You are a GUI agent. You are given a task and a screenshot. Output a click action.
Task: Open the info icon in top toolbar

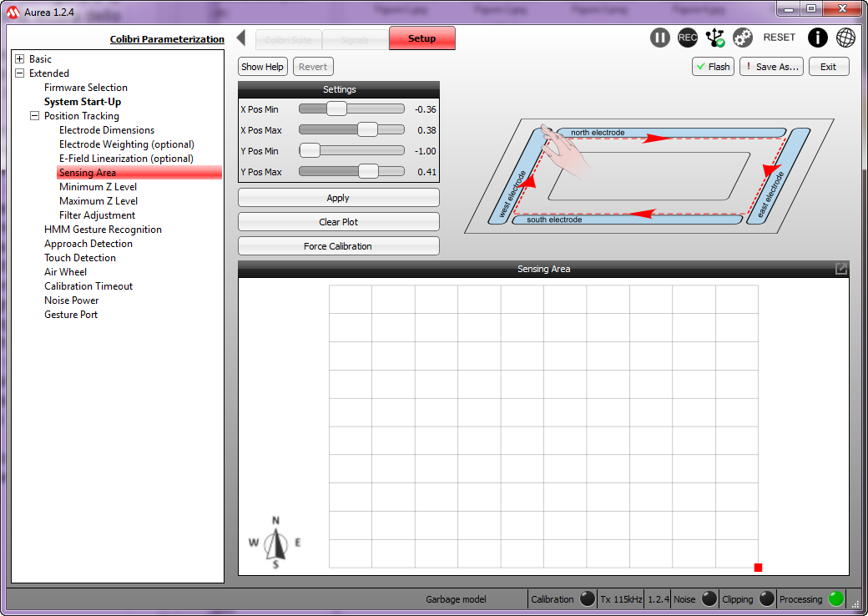818,38
